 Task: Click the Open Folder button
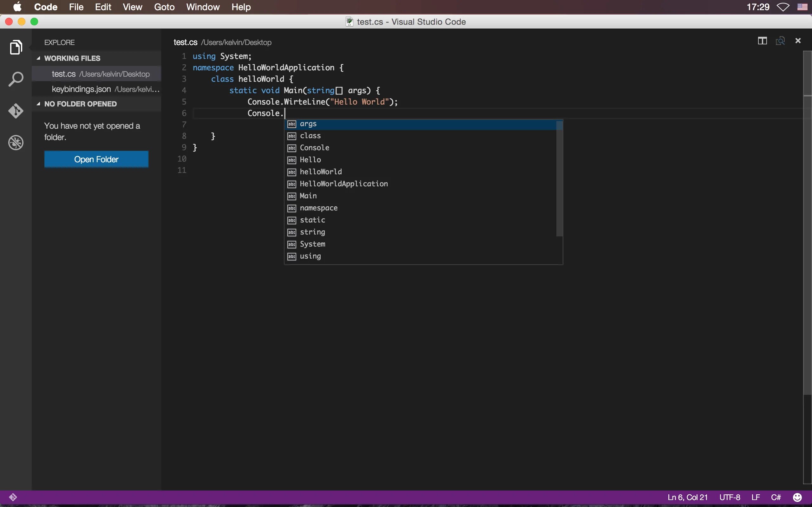(96, 159)
